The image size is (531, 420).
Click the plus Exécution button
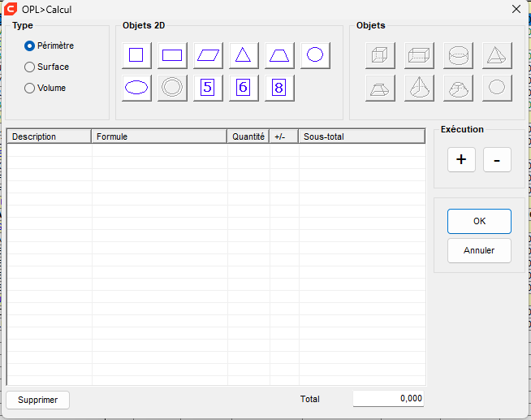461,159
